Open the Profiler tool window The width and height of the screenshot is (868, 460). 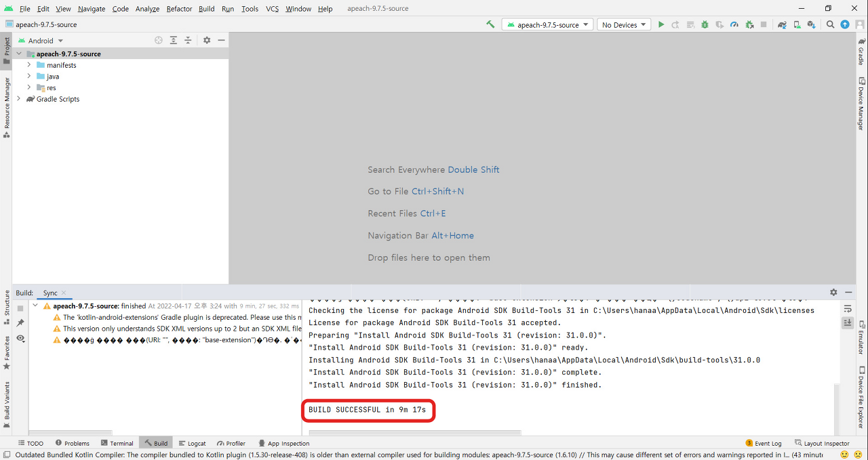pos(231,443)
